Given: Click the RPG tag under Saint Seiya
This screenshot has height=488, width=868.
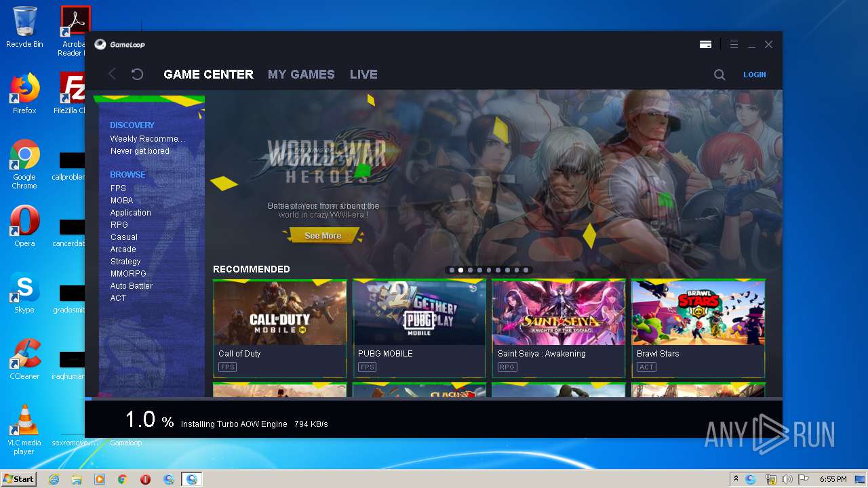Looking at the screenshot, I should tap(507, 367).
